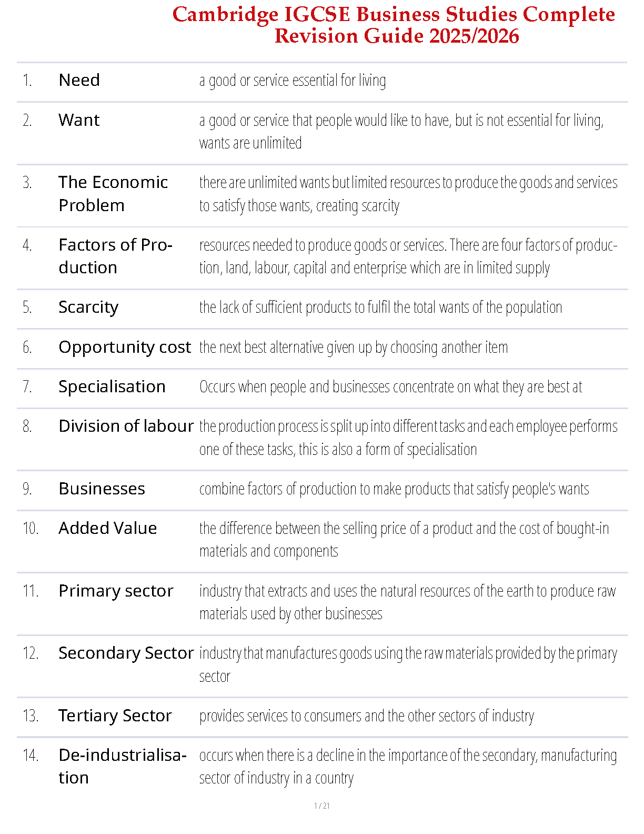644x834 pixels.
Task: Click the "Opportunity cost" term
Action: tap(125, 347)
